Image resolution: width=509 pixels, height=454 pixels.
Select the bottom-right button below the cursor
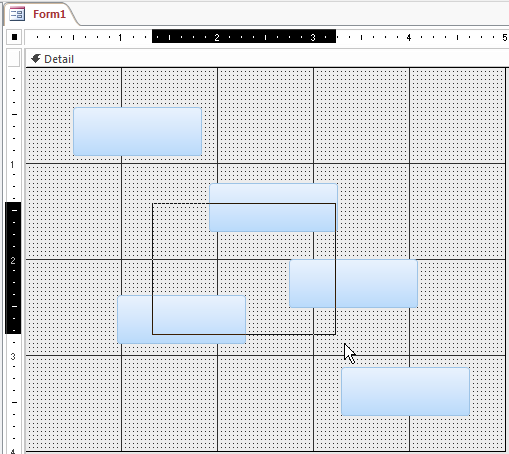click(406, 391)
